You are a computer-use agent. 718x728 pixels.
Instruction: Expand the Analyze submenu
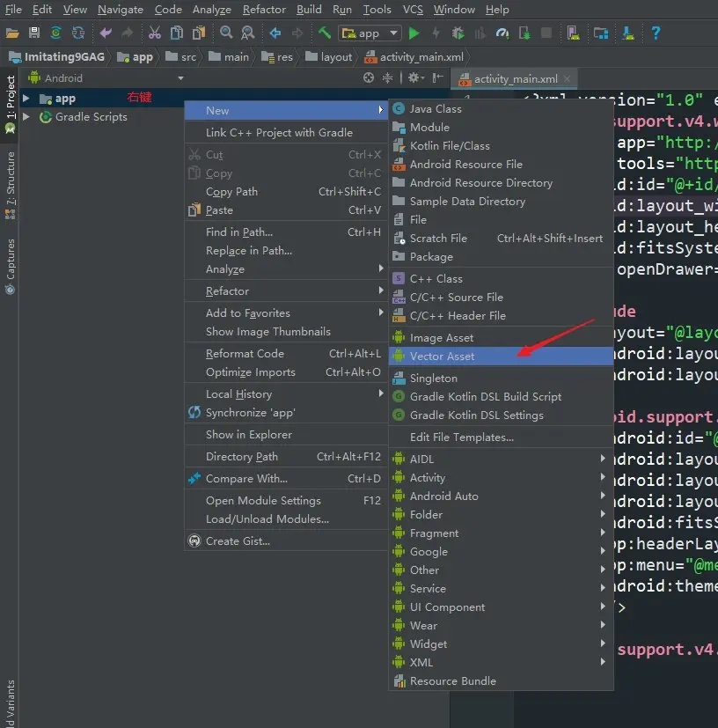[x=286, y=268]
